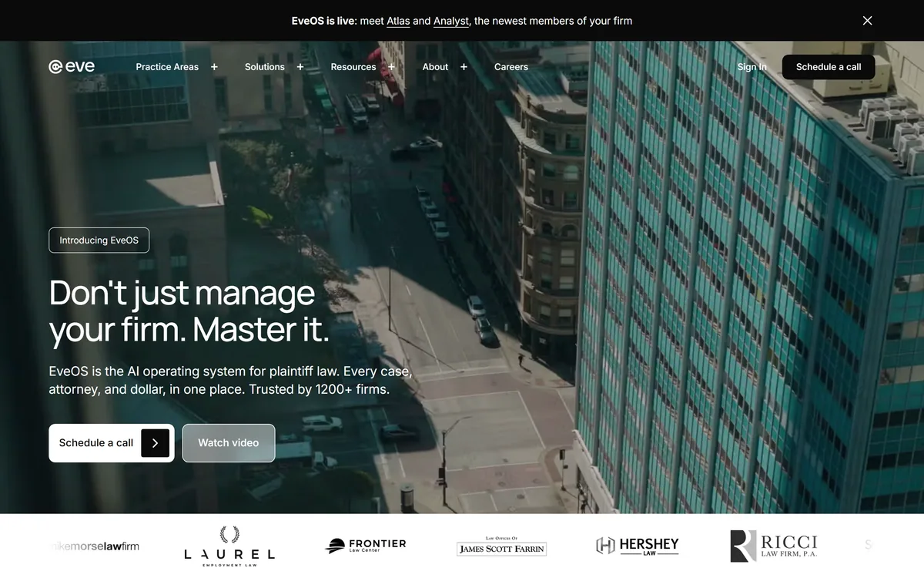Viewport: 924px width, 578px height.
Task: Click the Laurel Employment Law logo
Action: [x=229, y=546]
